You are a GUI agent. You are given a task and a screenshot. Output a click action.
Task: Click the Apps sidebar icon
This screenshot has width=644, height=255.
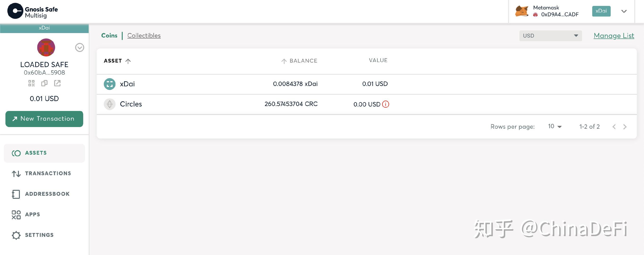click(x=16, y=214)
